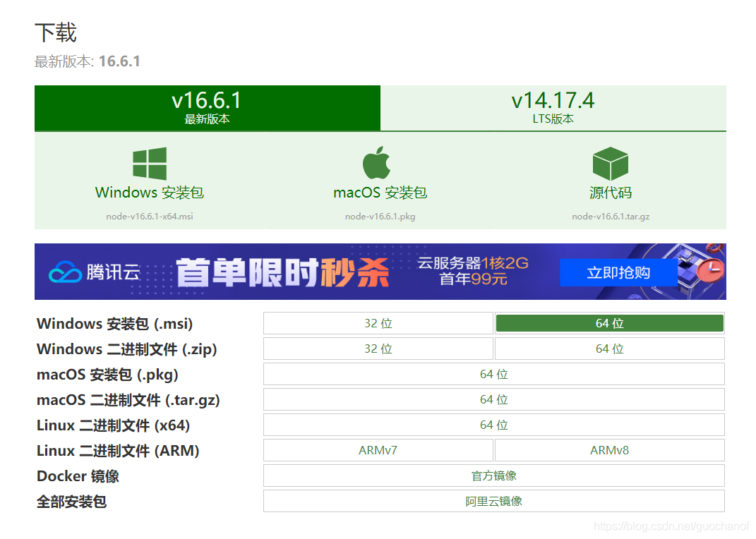Click the macOS 安装包 (.pkg) row label
Viewport: 756px width, 539px height.
coord(107,375)
